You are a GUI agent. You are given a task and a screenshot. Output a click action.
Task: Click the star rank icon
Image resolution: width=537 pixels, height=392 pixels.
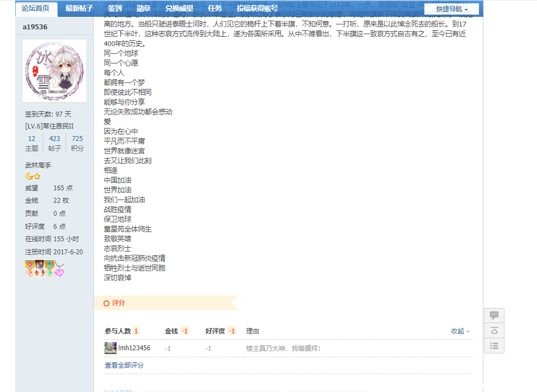coord(37,176)
